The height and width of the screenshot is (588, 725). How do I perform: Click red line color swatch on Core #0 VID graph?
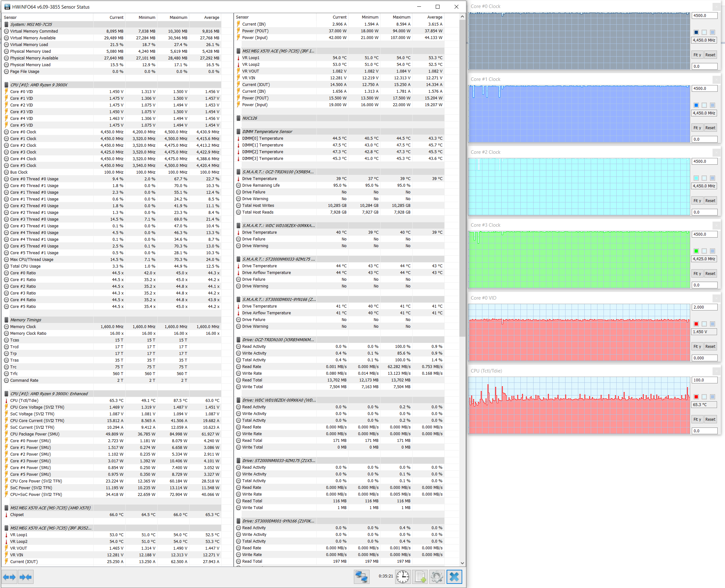(x=696, y=324)
